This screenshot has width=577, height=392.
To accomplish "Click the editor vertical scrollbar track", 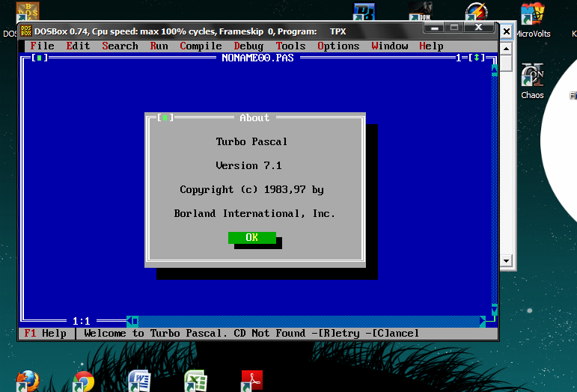I will [x=494, y=190].
